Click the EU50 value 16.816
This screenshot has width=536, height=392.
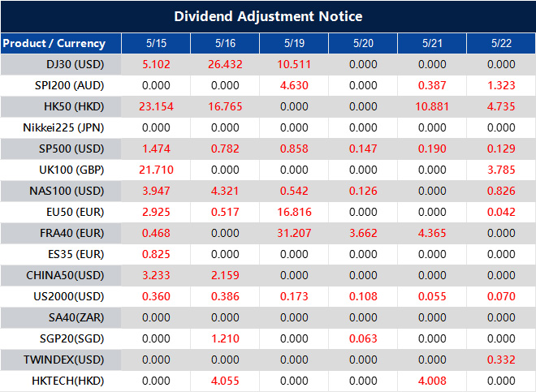click(x=294, y=212)
